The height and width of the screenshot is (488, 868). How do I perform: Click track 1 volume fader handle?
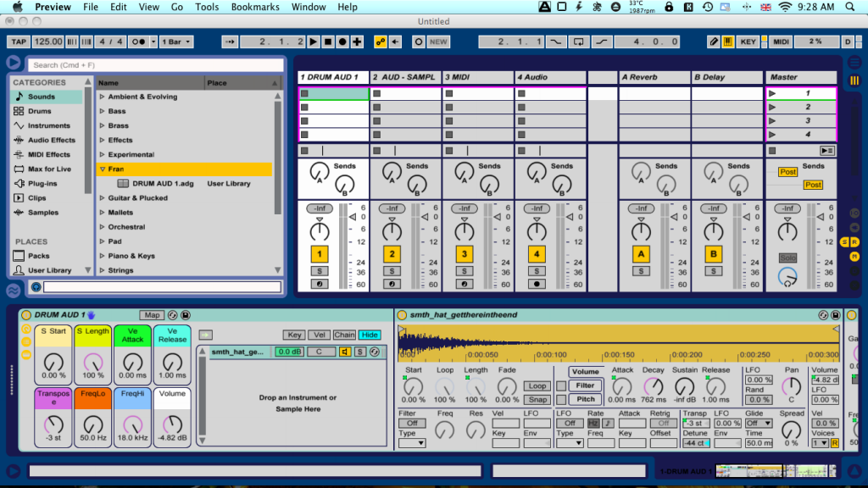(353, 217)
